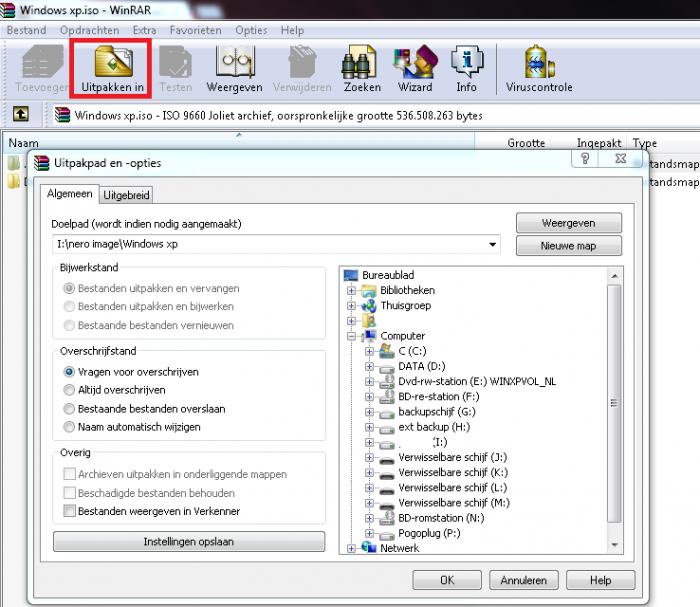700x607 pixels.
Task: Select C (C:) drive
Action: pyautogui.click(x=412, y=351)
